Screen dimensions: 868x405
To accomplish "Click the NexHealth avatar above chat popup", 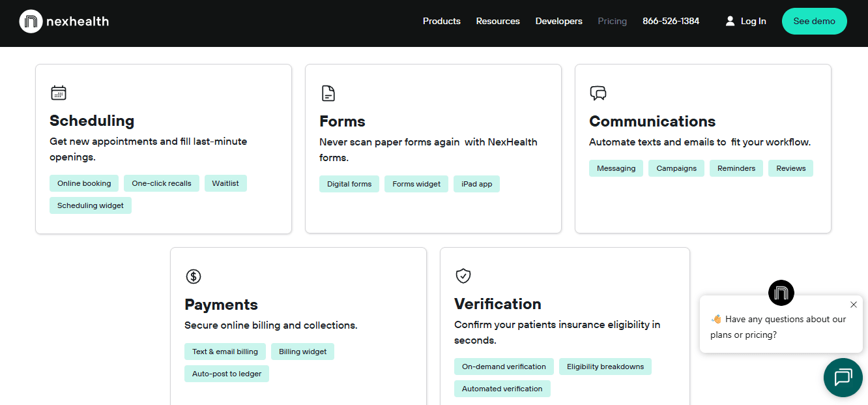I will click(x=781, y=293).
